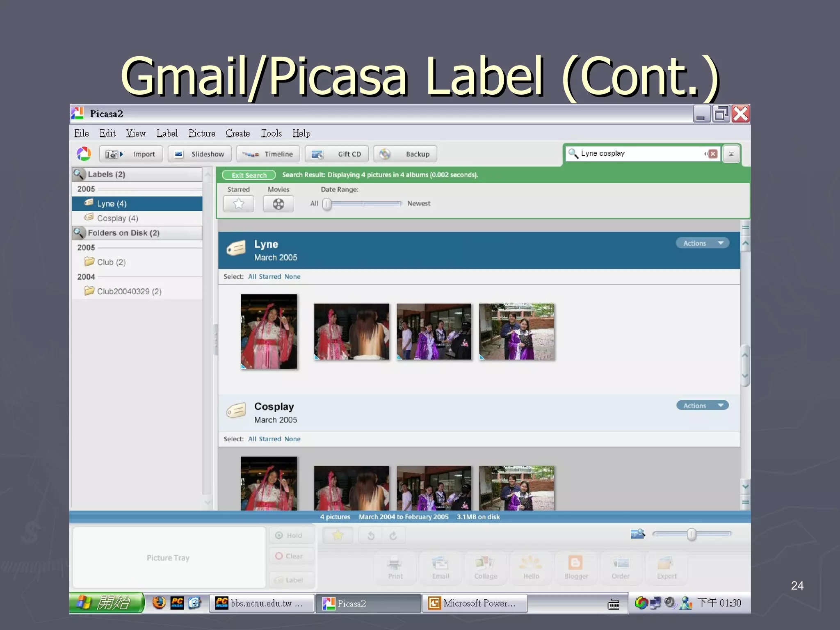Click the Blogger icon
The height and width of the screenshot is (630, 840).
(576, 568)
